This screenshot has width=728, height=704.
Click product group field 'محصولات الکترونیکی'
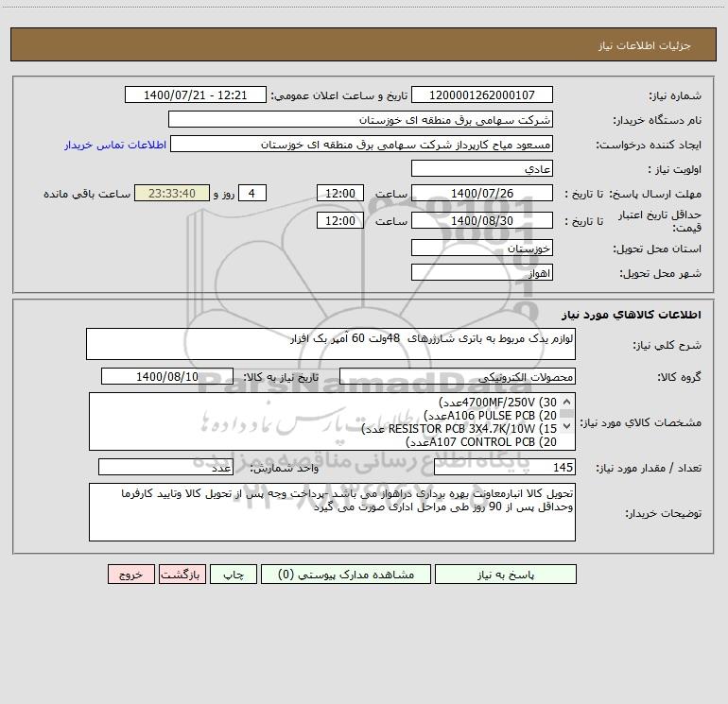point(458,376)
